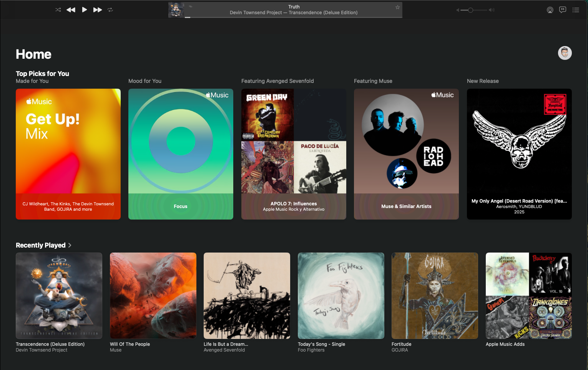Favorite the song with star icon
Viewport: 588px width, 370px height.
[x=397, y=7]
